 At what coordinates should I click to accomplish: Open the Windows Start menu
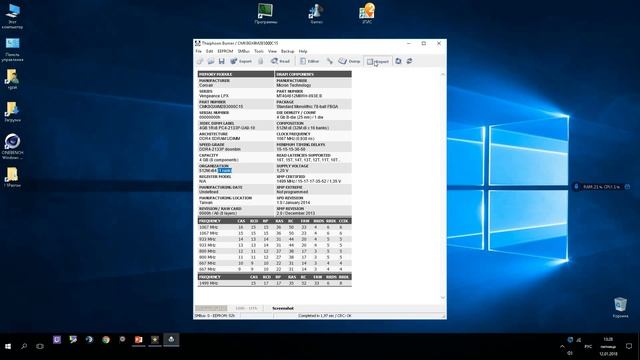pyautogui.click(x=8, y=346)
